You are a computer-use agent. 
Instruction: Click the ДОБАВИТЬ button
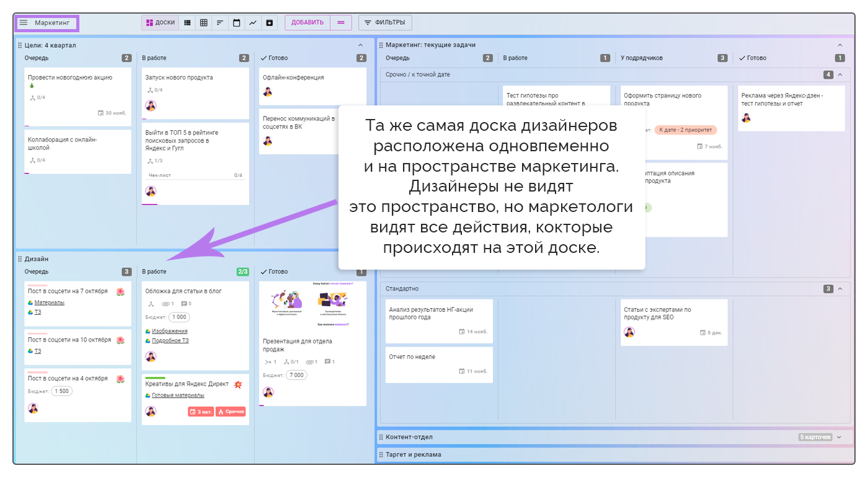(x=308, y=23)
